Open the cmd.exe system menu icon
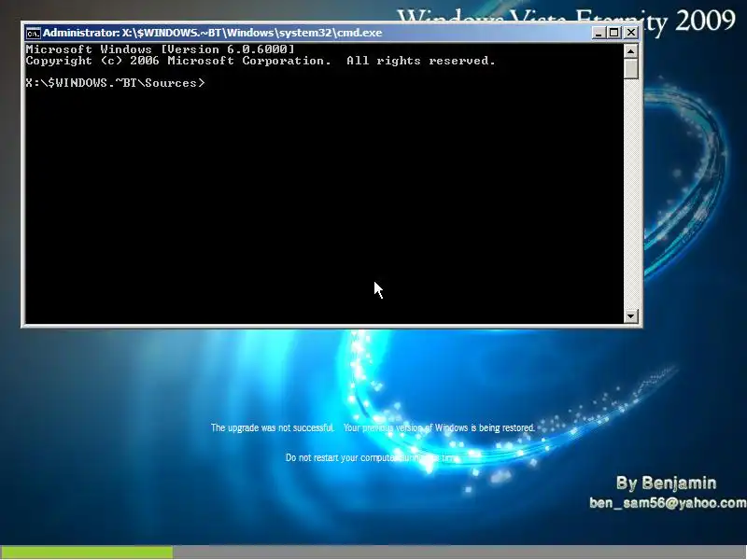This screenshot has width=747, height=560. pos(33,34)
